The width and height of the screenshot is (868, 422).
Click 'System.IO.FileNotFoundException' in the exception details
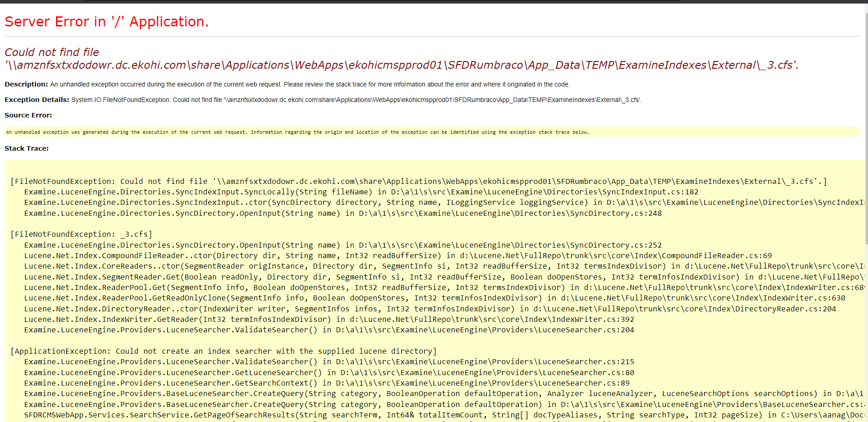(x=120, y=100)
